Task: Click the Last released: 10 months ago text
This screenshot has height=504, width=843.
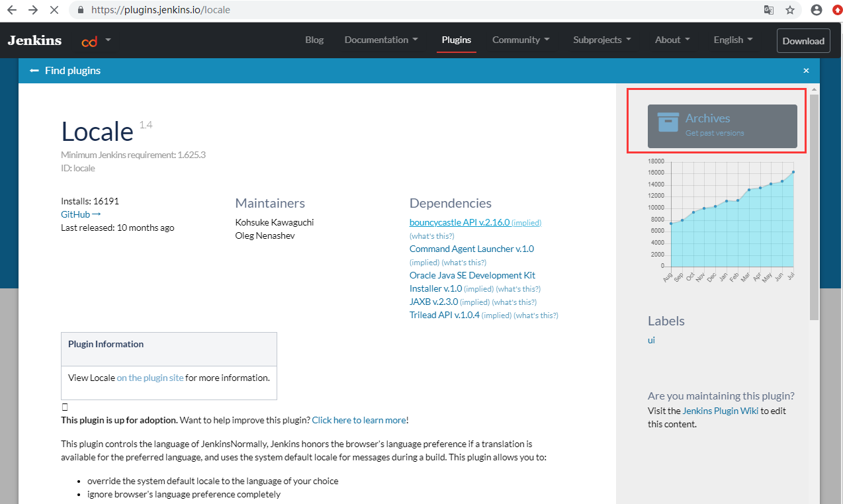Action: pyautogui.click(x=118, y=228)
